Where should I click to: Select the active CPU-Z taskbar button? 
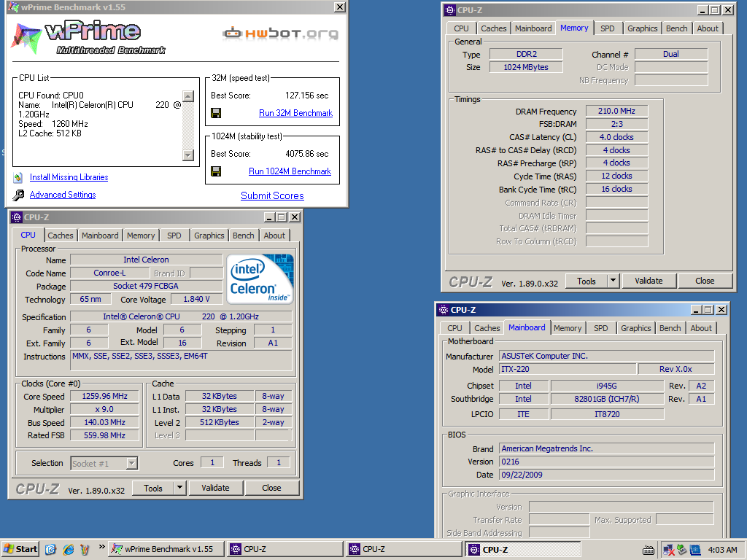[522, 550]
